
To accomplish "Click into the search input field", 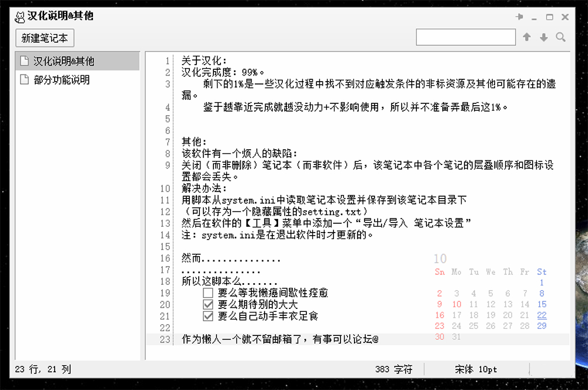I will (x=466, y=37).
